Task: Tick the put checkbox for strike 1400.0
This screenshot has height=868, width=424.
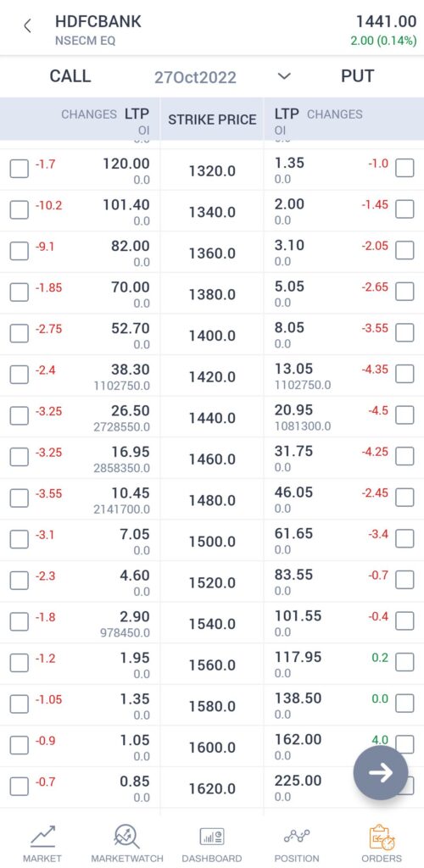Action: click(404, 333)
